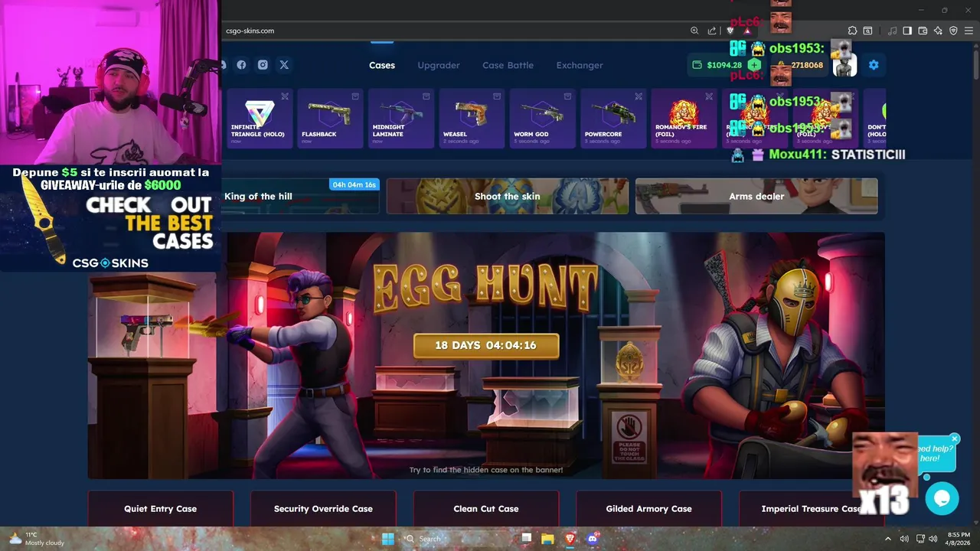Open the browser extensions puzzle icon
Viewport: 980px width, 551px height.
pyautogui.click(x=852, y=31)
